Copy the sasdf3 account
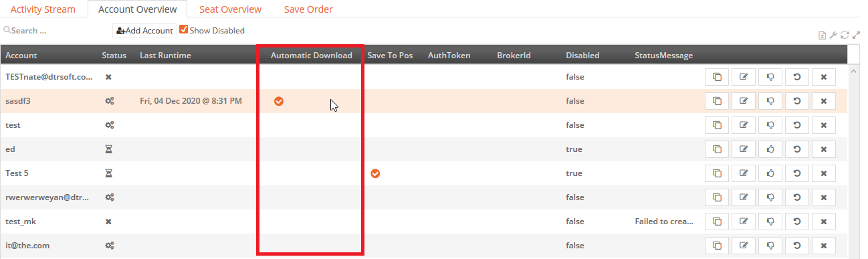Image resolution: width=868 pixels, height=259 pixels. (717, 101)
